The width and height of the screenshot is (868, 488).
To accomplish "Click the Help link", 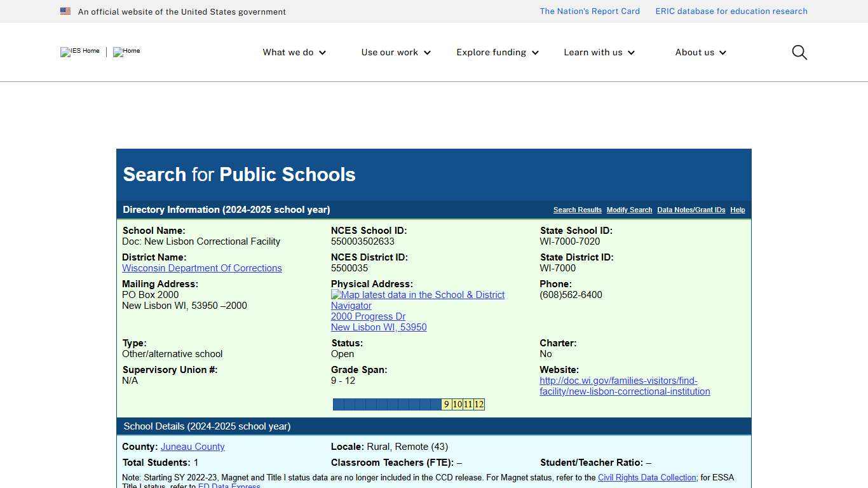I will 737,210.
